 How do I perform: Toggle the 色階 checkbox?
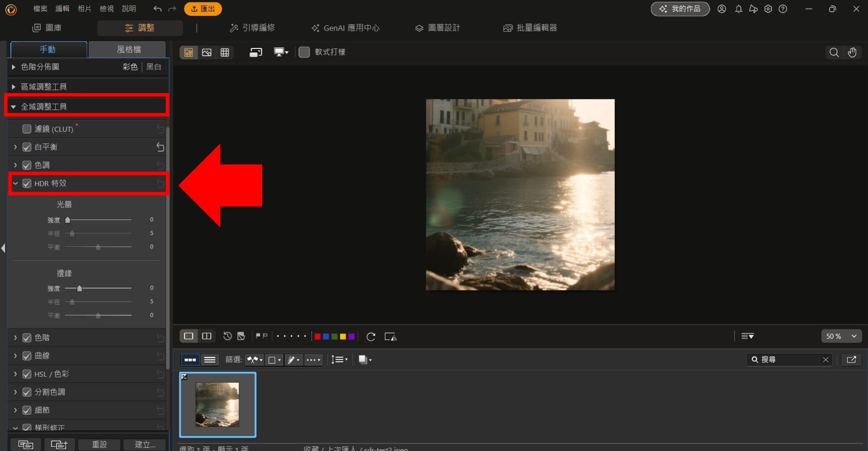coord(27,337)
